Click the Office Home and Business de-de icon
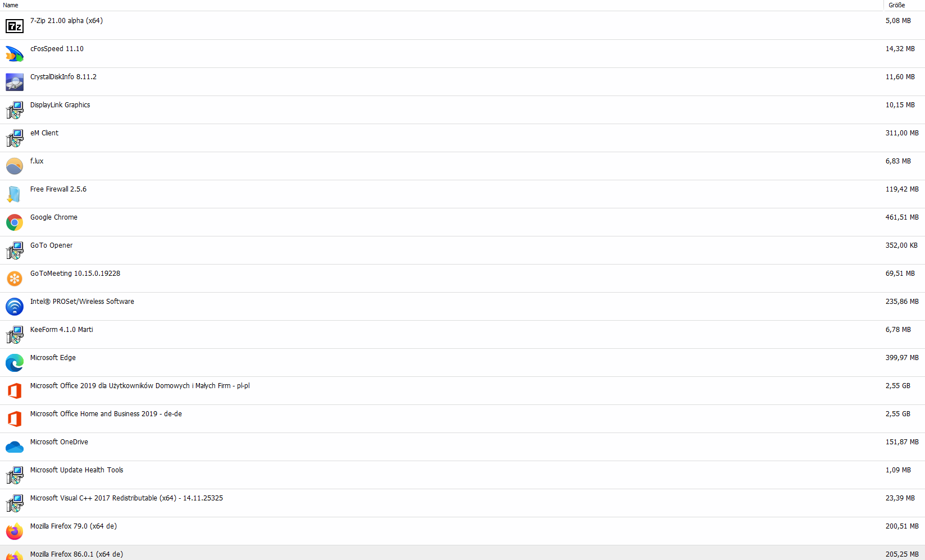This screenshot has width=925, height=560. point(15,419)
